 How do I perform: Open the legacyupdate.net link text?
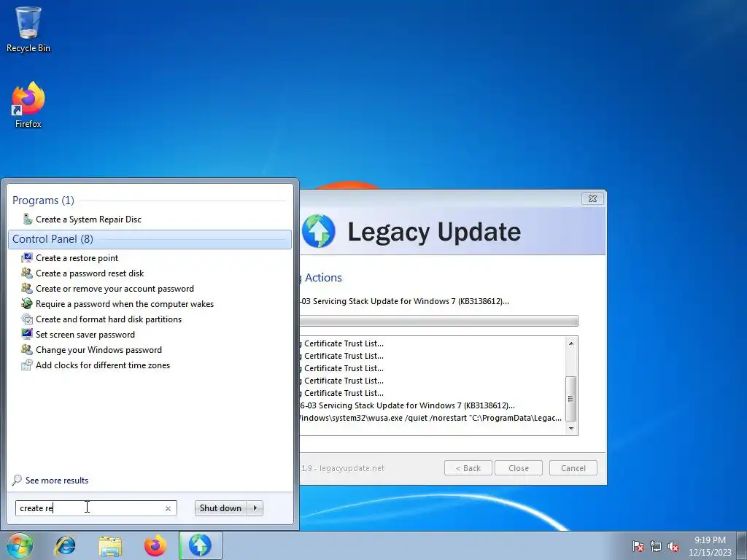352,468
